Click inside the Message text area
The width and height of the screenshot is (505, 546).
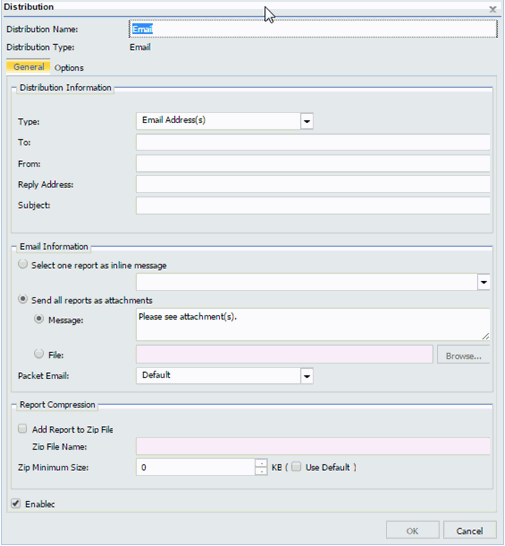tap(313, 325)
